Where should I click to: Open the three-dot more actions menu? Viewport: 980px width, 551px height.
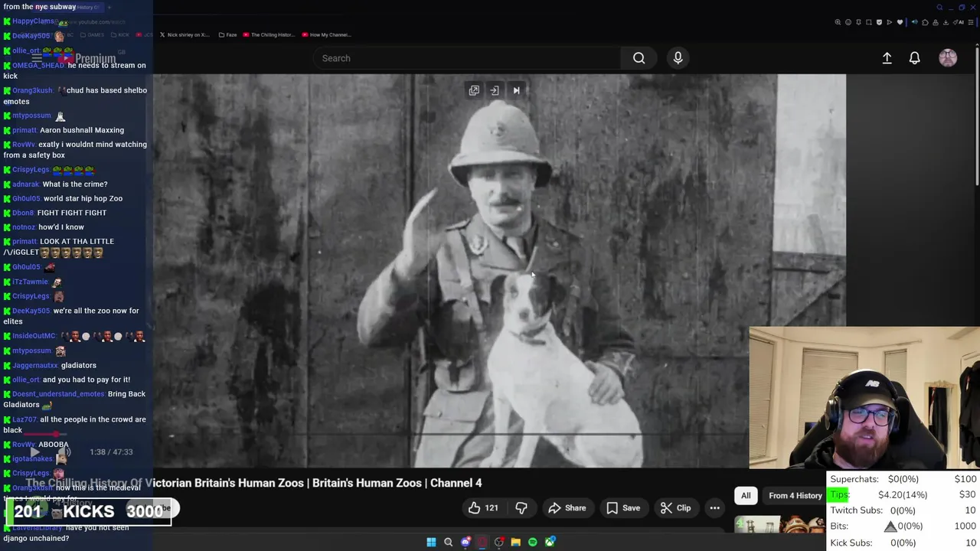714,508
